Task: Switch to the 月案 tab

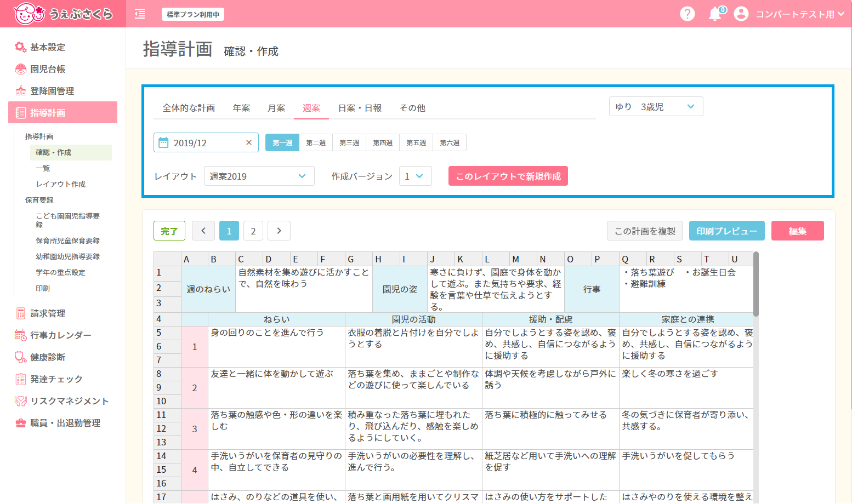Action: [276, 108]
